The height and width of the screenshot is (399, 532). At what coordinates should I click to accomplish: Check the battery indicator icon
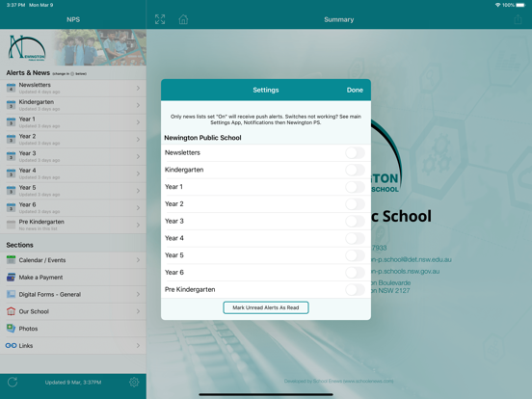[520, 5]
